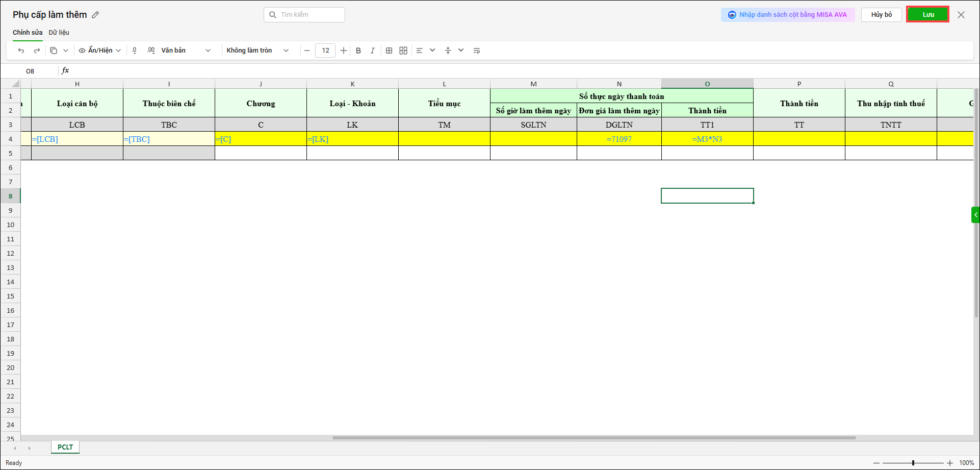Click the undo arrow icon
Image resolution: width=980 pixels, height=470 pixels.
(21, 51)
